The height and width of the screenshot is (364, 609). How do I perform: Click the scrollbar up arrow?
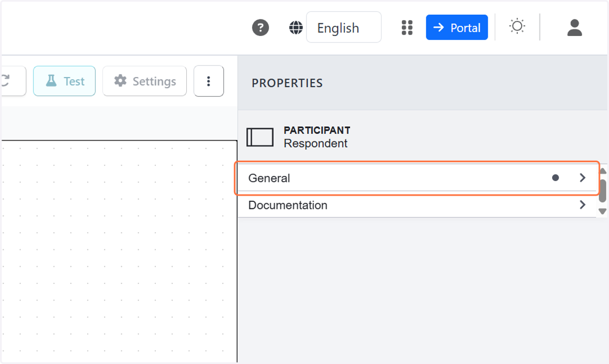click(x=603, y=171)
